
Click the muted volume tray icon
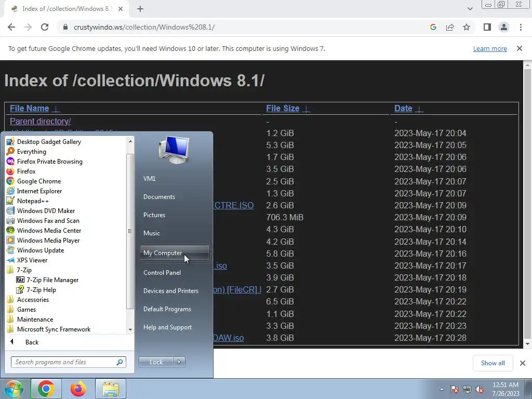click(x=480, y=389)
